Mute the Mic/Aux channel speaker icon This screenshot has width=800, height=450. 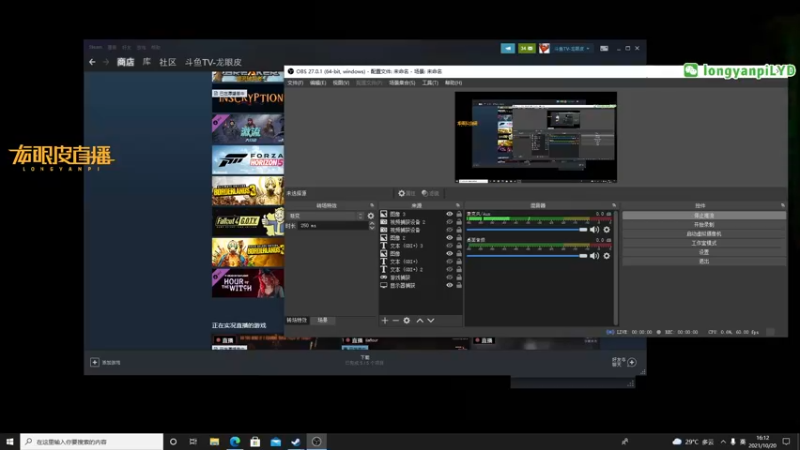coord(594,230)
